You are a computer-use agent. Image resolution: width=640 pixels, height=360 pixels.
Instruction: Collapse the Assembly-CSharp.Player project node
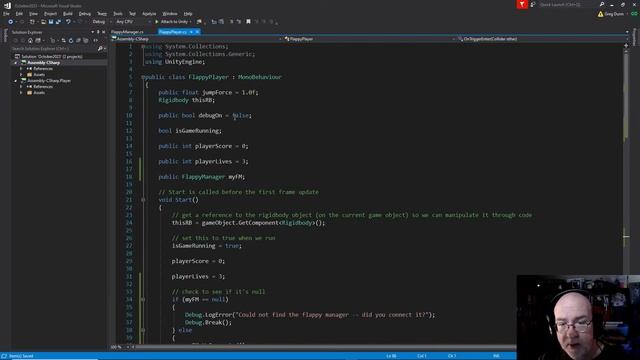coord(16,81)
